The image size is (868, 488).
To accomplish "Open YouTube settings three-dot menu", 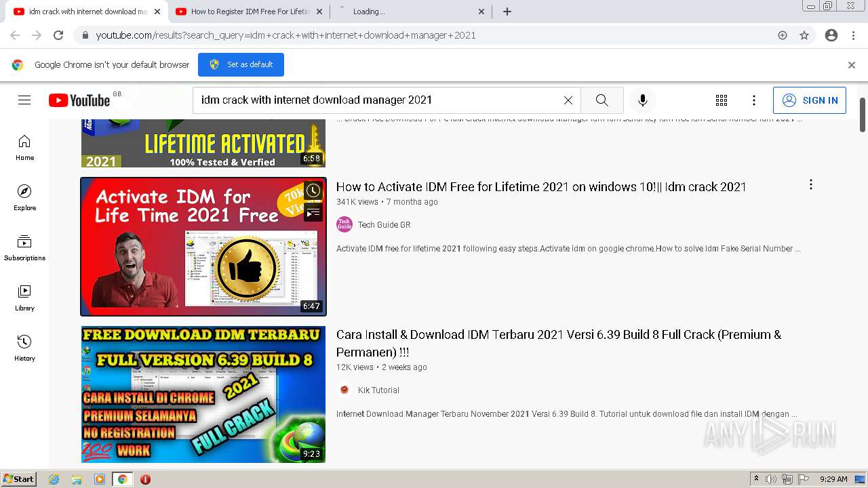I will pos(754,100).
